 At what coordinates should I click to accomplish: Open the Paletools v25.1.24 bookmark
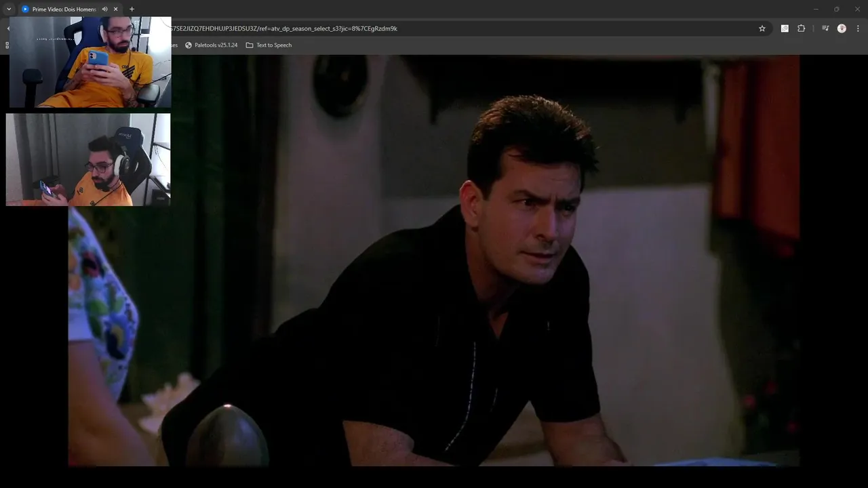coord(211,45)
